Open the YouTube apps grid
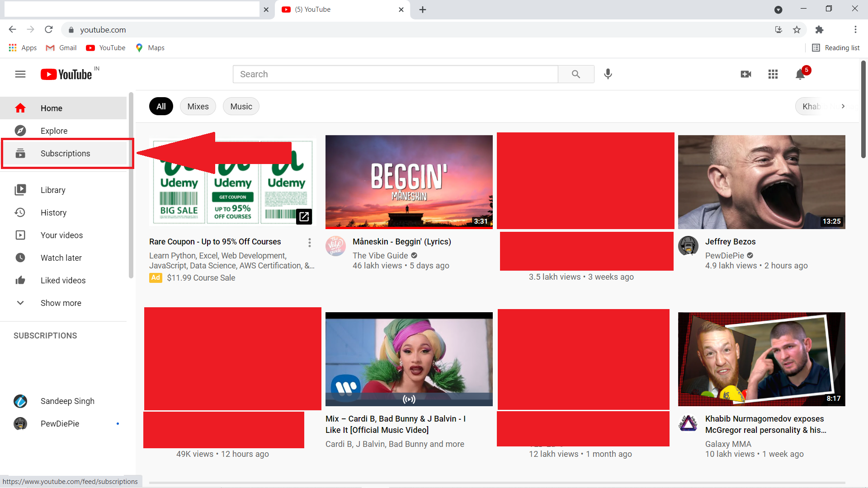Screen dimensions: 868x488 [773, 74]
